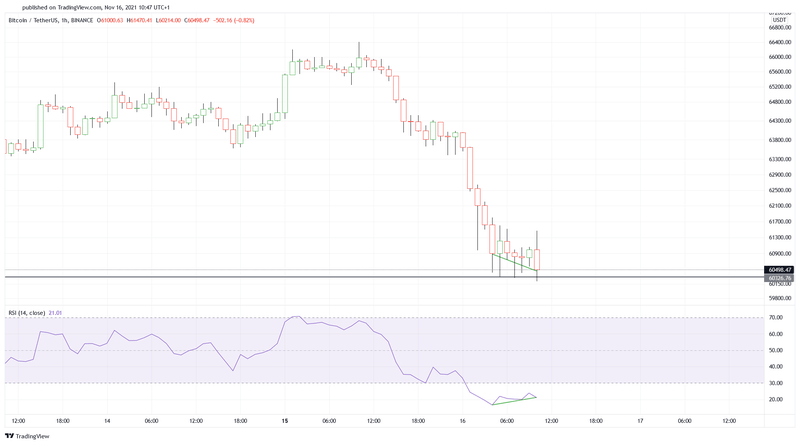The width and height of the screenshot is (800, 444).
Task: Click the RSI 50.00 axis label
Action: coord(776,351)
